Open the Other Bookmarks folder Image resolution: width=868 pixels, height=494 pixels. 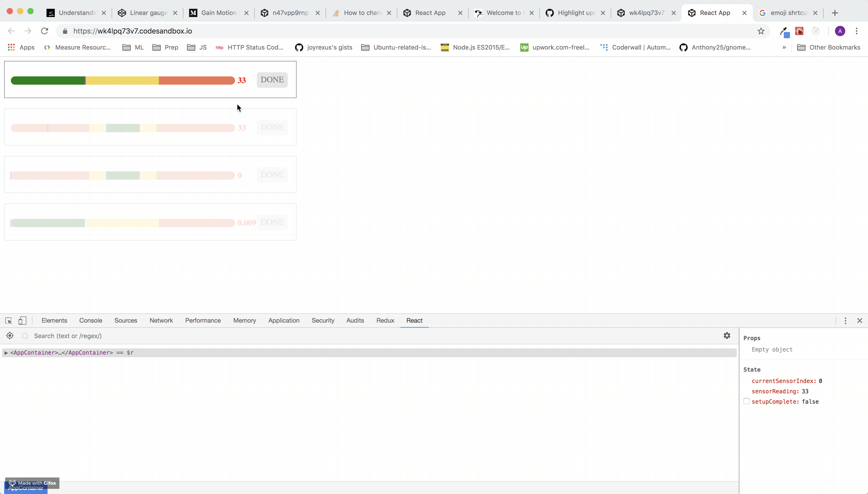tap(828, 47)
